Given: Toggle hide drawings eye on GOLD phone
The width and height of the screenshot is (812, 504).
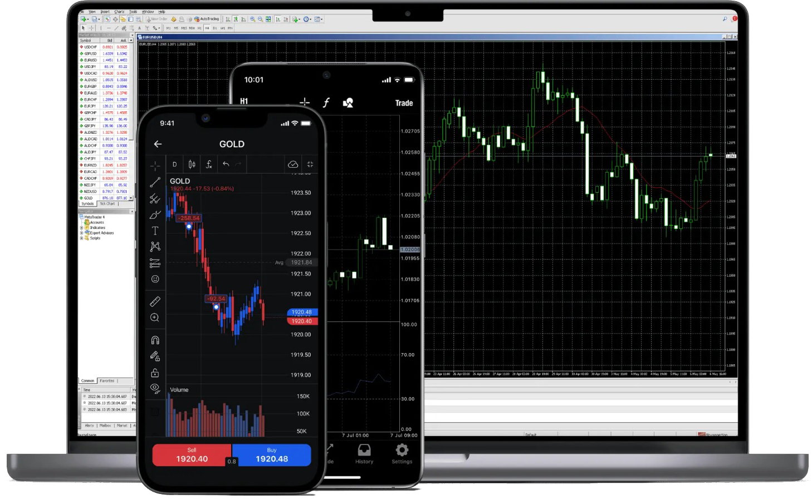Looking at the screenshot, I should [x=155, y=389].
